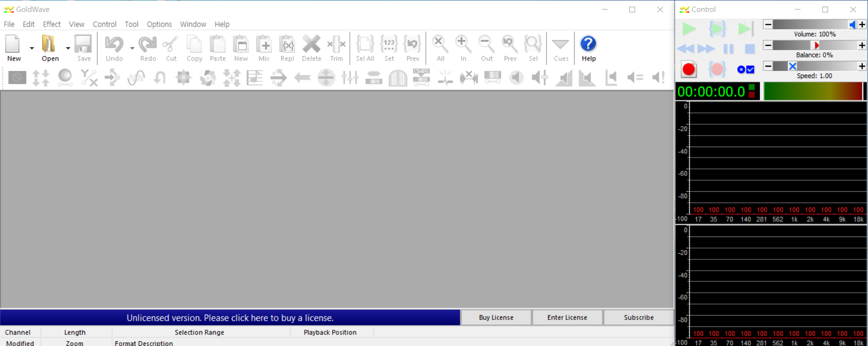Click the Repl replace icon
Screen dimensions: 868x346
coord(287,48)
